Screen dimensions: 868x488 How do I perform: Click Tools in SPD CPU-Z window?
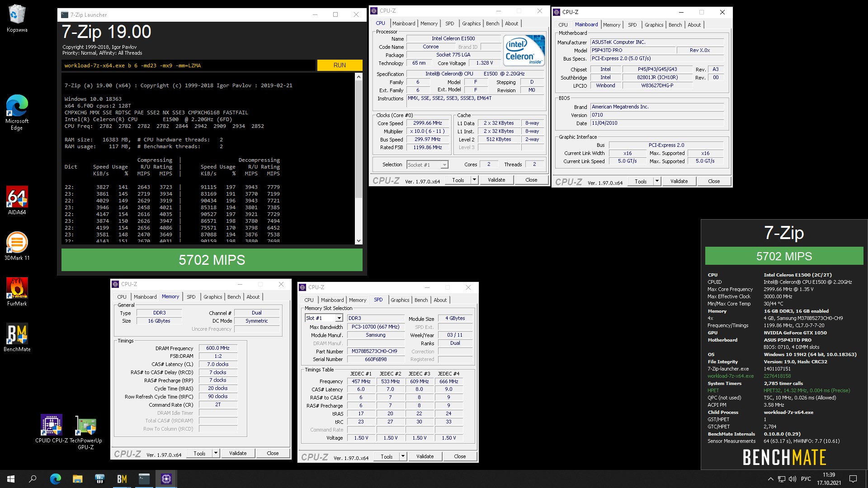click(x=387, y=456)
